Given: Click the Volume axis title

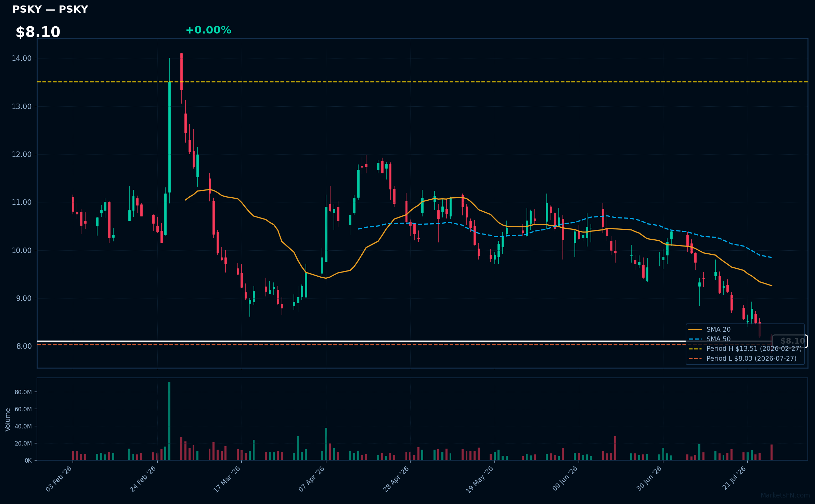Looking at the screenshot, I should coord(8,419).
